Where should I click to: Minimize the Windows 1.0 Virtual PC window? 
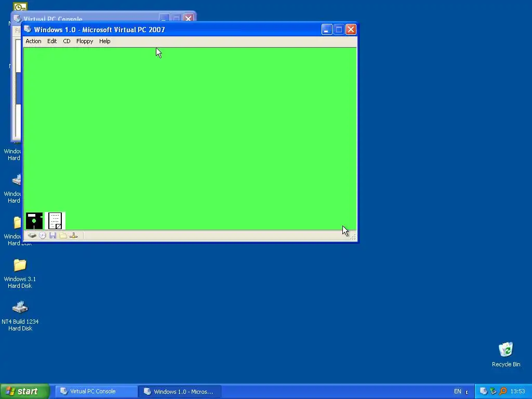click(326, 30)
